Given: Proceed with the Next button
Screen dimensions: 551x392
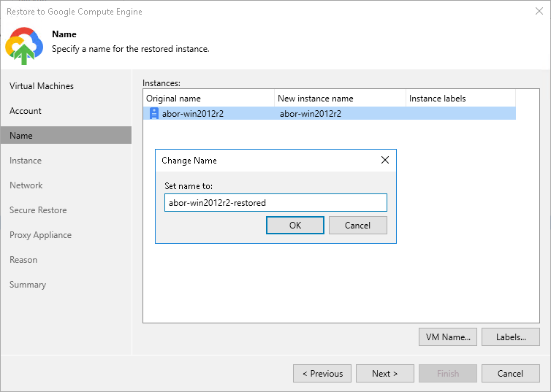Looking at the screenshot, I should click(384, 373).
